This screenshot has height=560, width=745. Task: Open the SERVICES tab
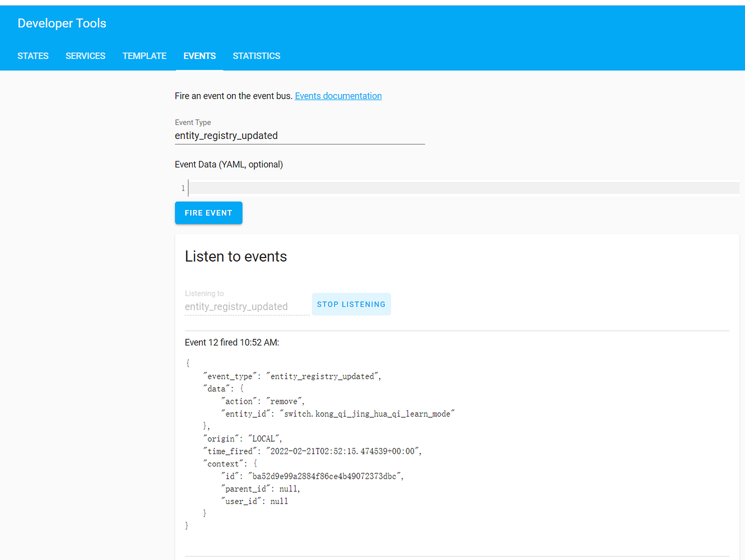[x=85, y=56]
